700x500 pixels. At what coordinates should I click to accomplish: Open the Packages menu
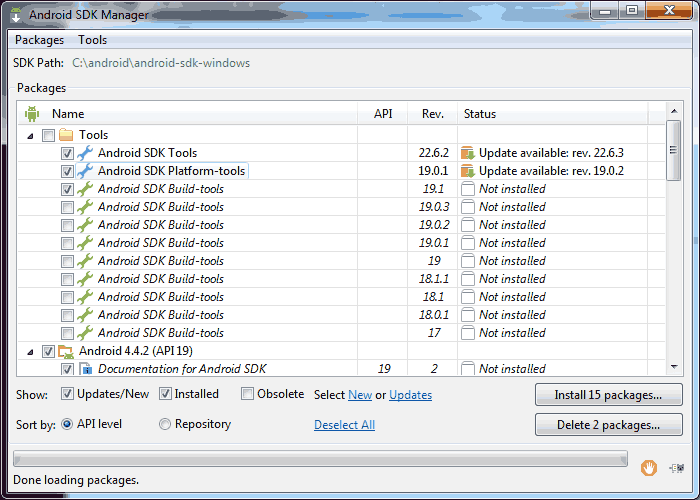pyautogui.click(x=39, y=40)
